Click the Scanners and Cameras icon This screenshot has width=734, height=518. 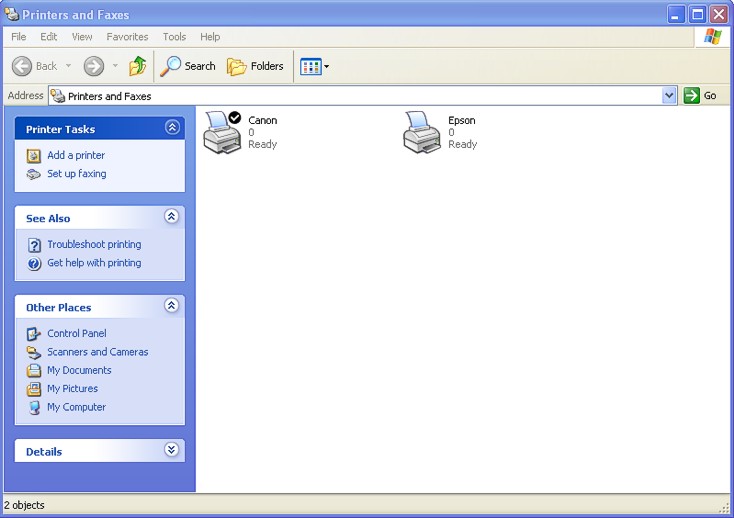point(34,352)
